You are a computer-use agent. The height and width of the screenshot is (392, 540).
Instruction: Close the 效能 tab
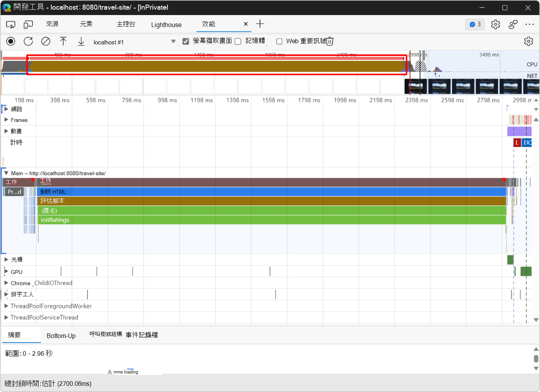click(246, 24)
